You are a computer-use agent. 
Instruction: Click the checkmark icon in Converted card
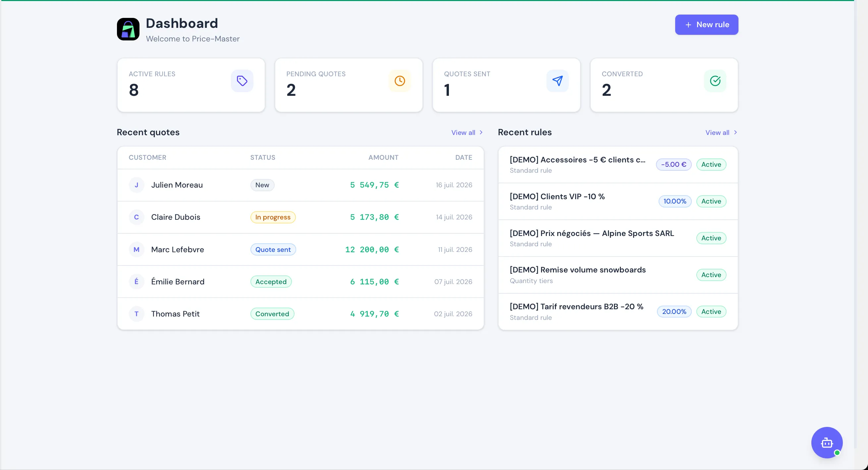pyautogui.click(x=715, y=81)
